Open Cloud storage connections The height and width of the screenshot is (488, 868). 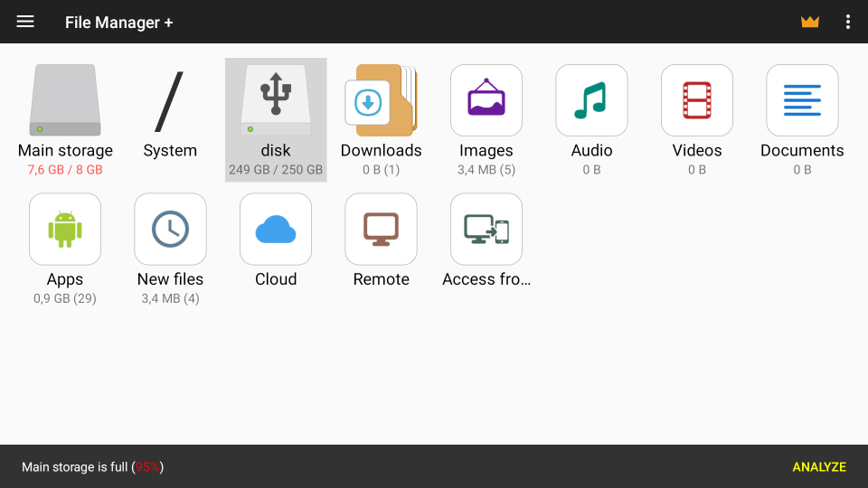pos(276,230)
